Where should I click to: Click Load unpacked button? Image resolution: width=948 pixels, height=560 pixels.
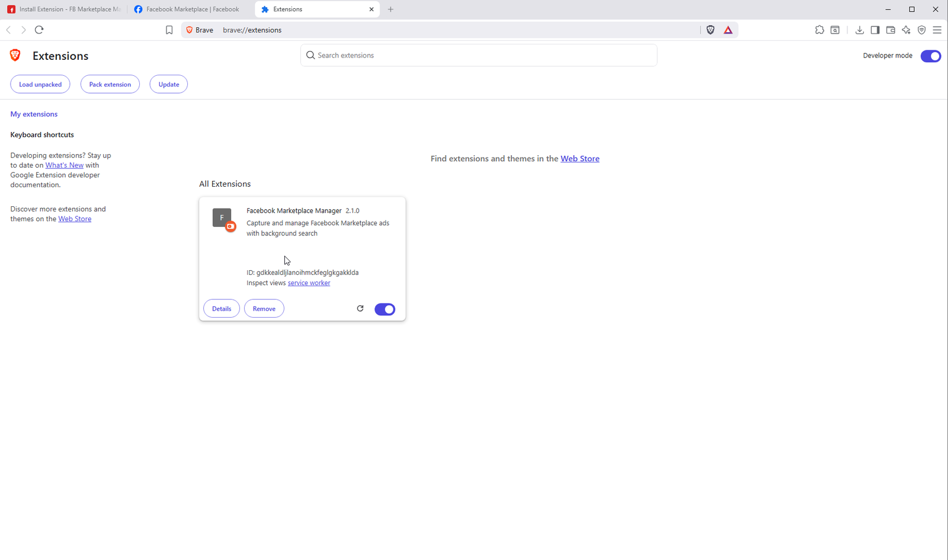coord(40,84)
